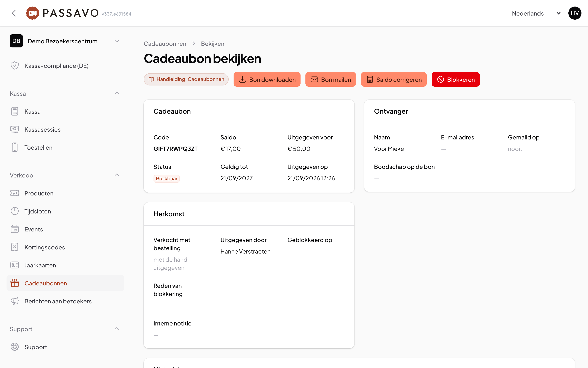Viewport: 588px width, 368px height.
Task: Open Berichten aan bezoekers
Action: (x=65, y=301)
